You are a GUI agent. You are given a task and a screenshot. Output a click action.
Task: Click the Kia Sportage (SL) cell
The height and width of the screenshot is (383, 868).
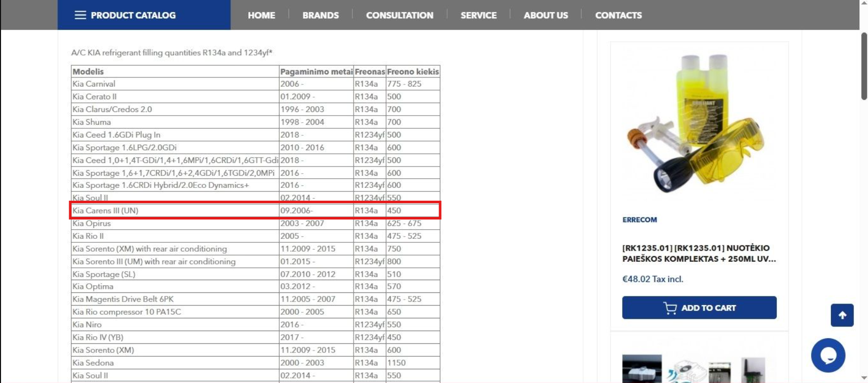click(x=175, y=275)
